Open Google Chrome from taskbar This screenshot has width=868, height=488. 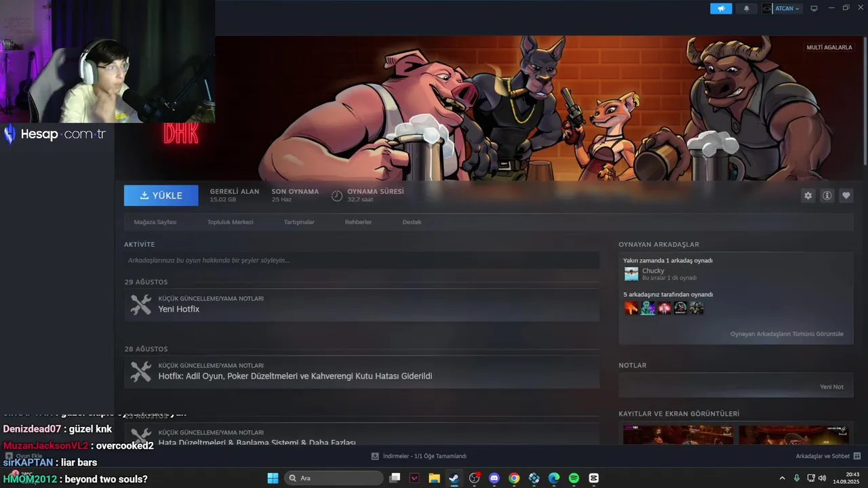514,479
